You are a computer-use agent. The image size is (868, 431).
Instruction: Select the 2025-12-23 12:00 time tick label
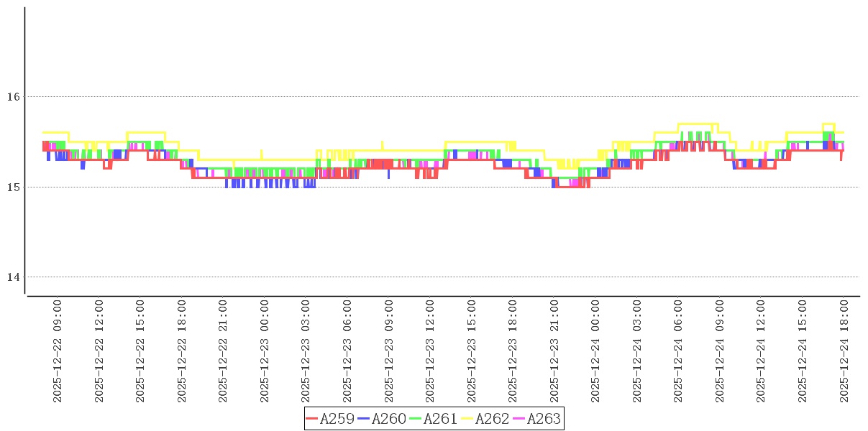pyautogui.click(x=430, y=352)
